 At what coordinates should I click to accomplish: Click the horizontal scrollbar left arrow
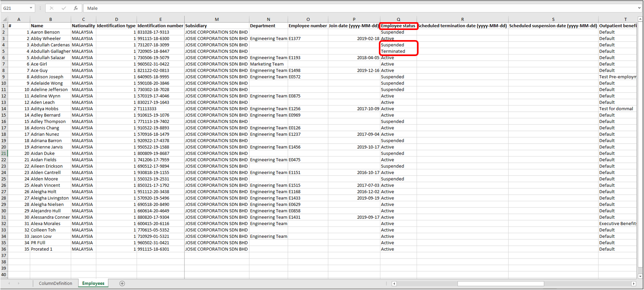coord(394,284)
